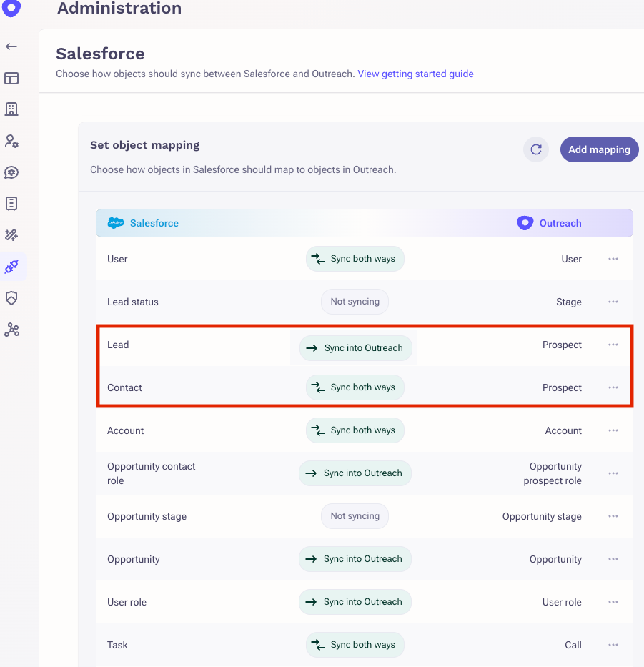Viewport: 644px width, 667px height.
Task: Click Sync into Outreach for Opportunity contact role
Action: click(x=355, y=473)
